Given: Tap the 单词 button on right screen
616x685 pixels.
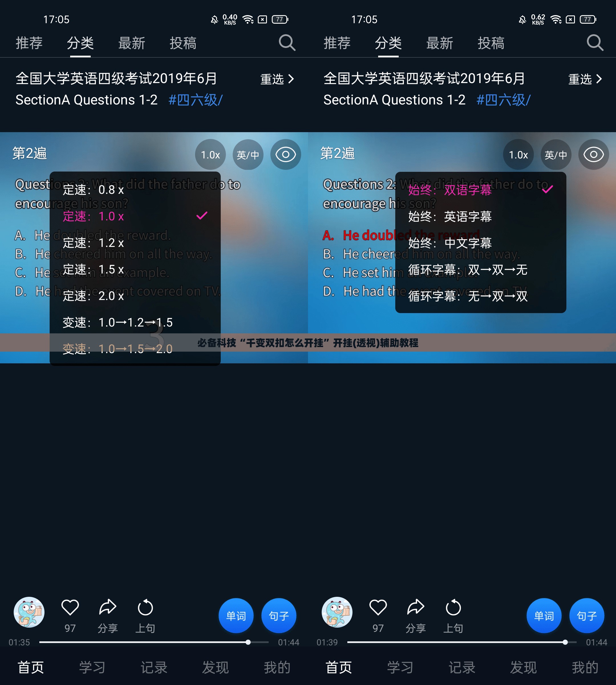Looking at the screenshot, I should [x=544, y=616].
